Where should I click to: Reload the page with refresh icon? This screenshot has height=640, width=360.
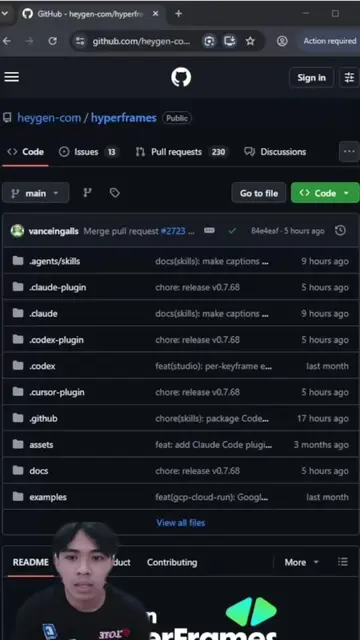[52, 41]
